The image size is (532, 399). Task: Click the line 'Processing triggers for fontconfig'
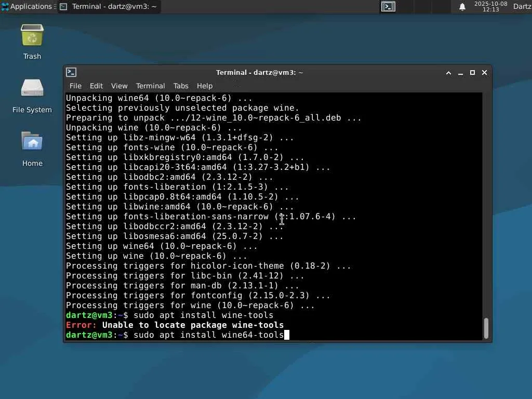[198, 296]
